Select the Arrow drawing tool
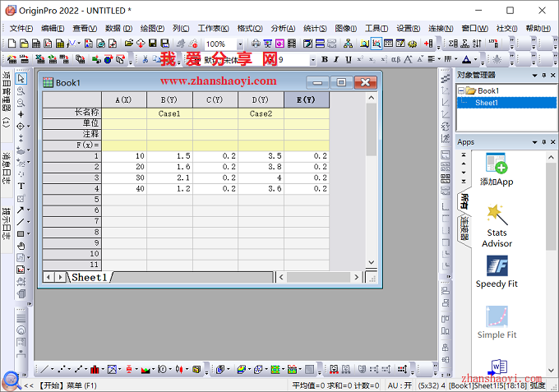The width and height of the screenshot is (559, 392). (21, 210)
